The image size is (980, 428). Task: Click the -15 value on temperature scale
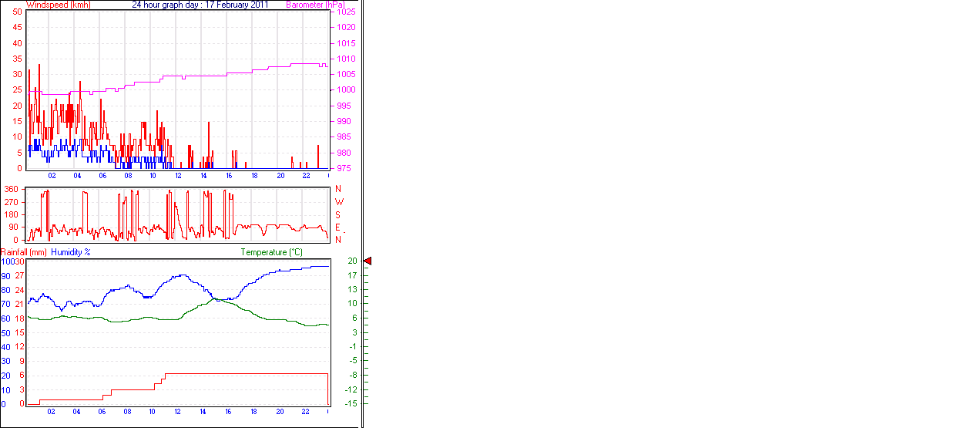[x=352, y=403]
